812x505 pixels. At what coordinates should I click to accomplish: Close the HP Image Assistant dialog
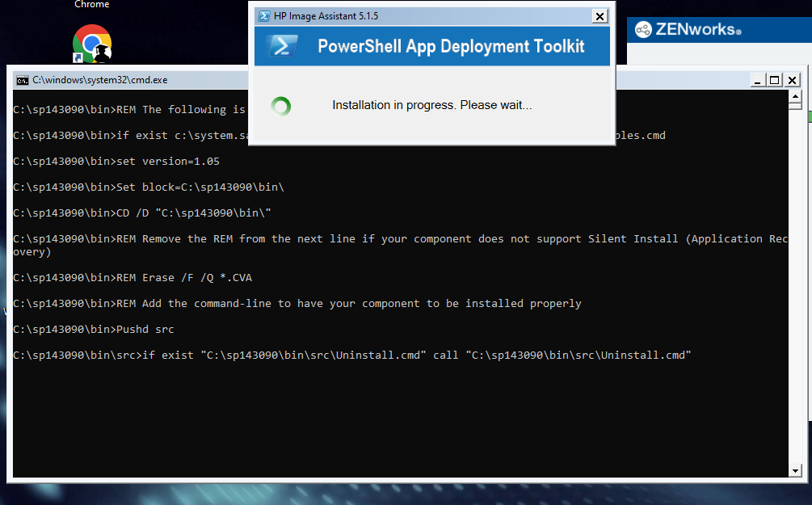click(600, 17)
